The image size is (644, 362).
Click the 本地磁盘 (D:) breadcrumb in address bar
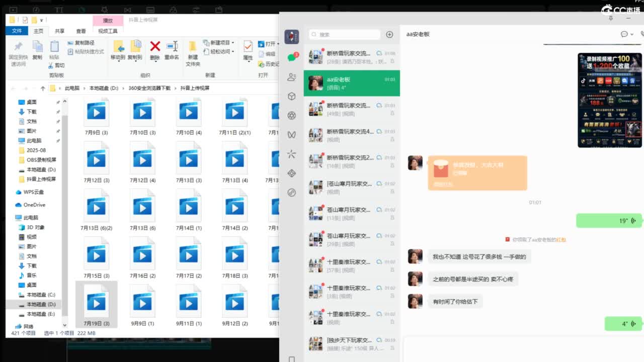coord(104,88)
